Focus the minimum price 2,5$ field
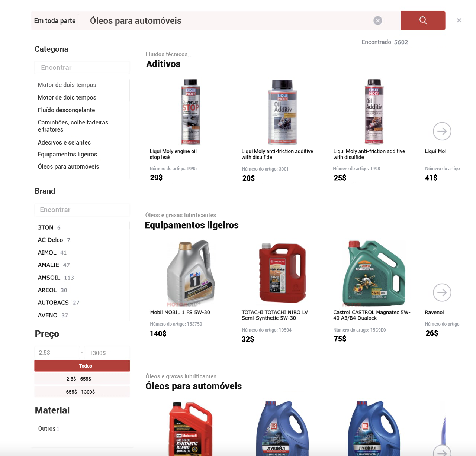 (x=57, y=353)
